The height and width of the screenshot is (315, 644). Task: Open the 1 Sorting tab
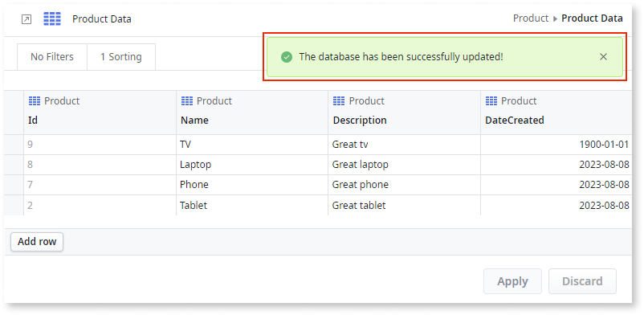point(121,57)
